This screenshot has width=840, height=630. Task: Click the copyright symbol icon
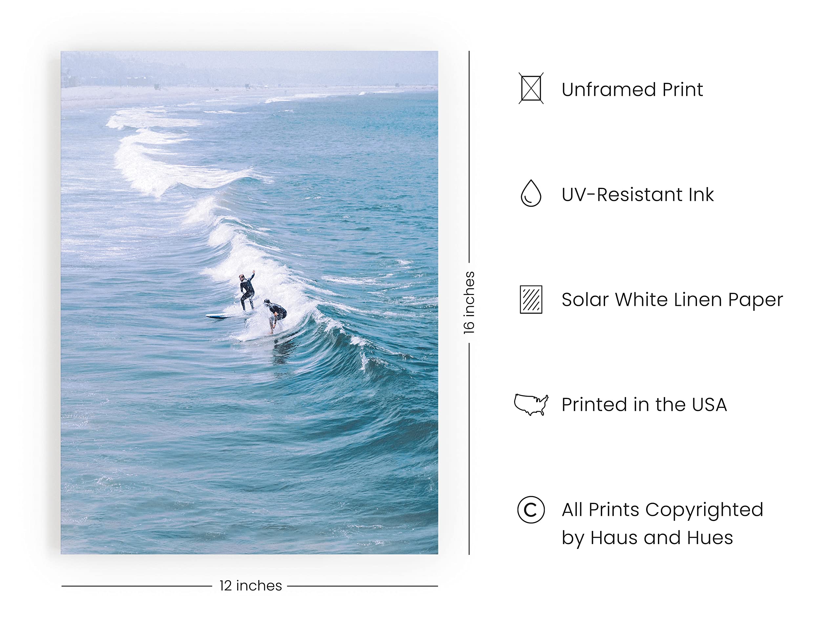tap(531, 510)
